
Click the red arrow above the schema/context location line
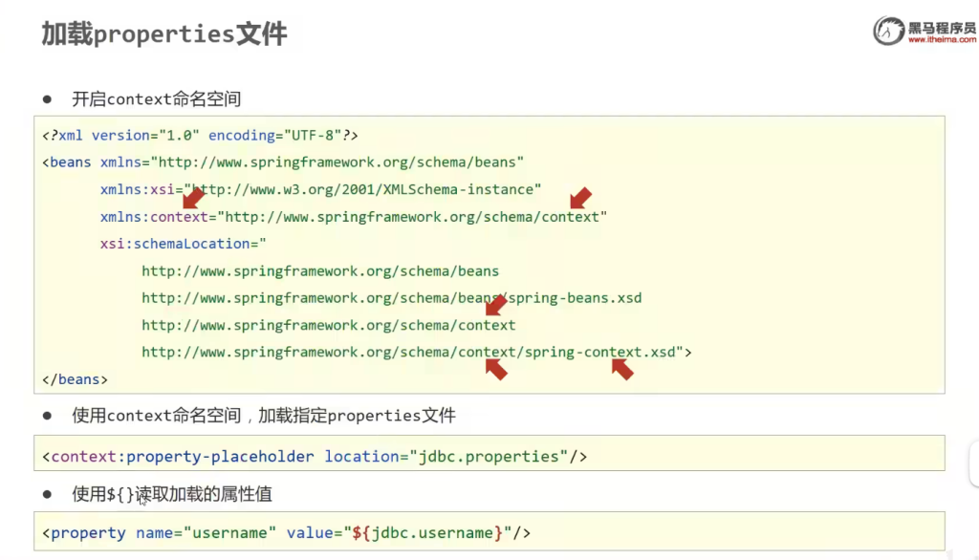point(495,306)
